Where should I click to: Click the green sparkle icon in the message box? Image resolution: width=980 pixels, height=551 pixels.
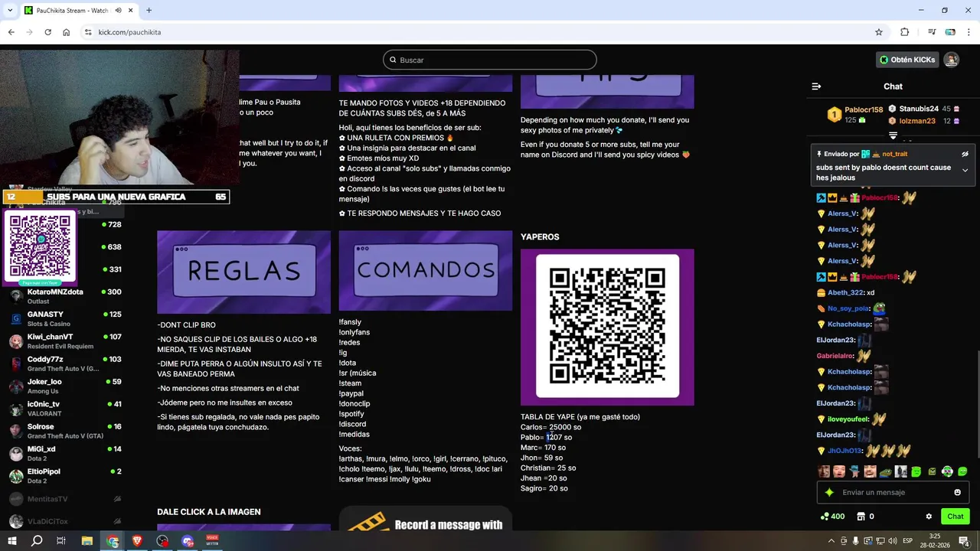click(x=829, y=492)
